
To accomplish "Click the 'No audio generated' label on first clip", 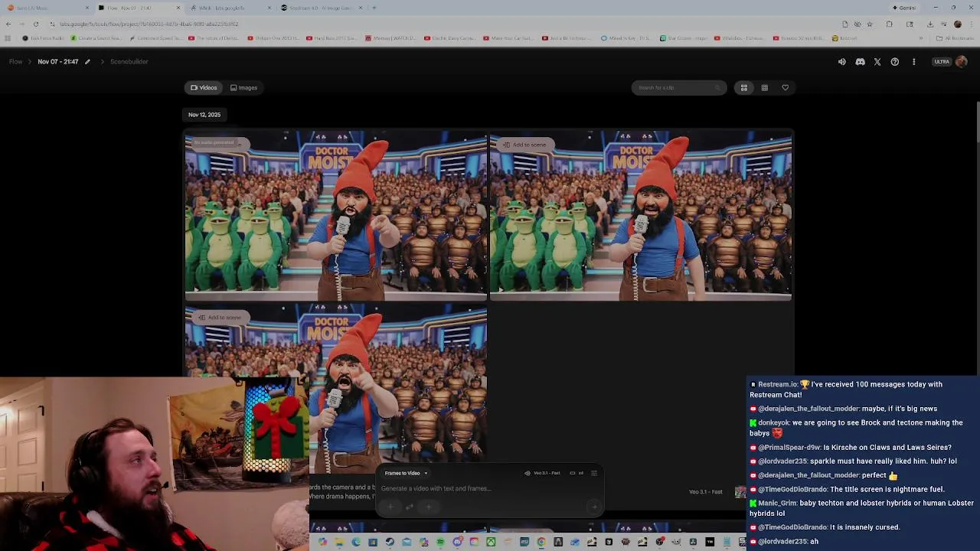I will [x=214, y=143].
